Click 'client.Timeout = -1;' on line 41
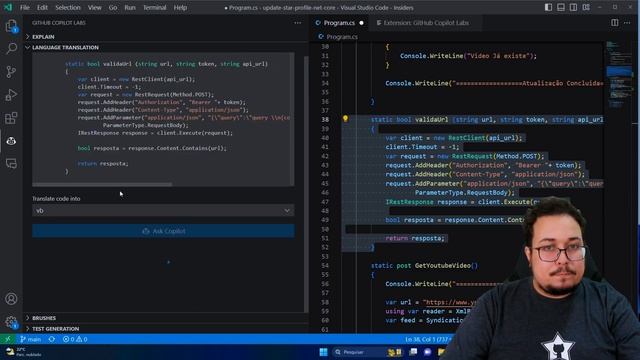 tap(422, 147)
